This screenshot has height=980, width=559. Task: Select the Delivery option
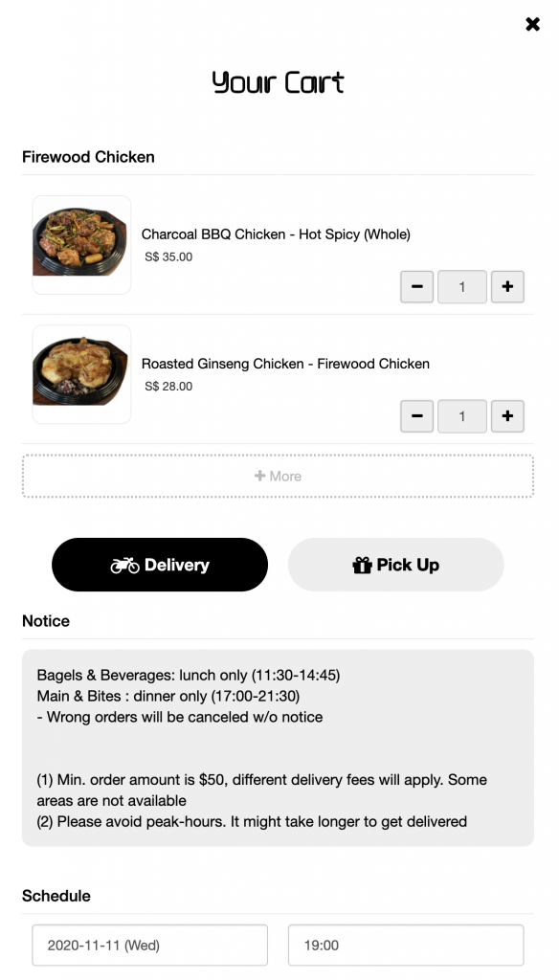160,565
